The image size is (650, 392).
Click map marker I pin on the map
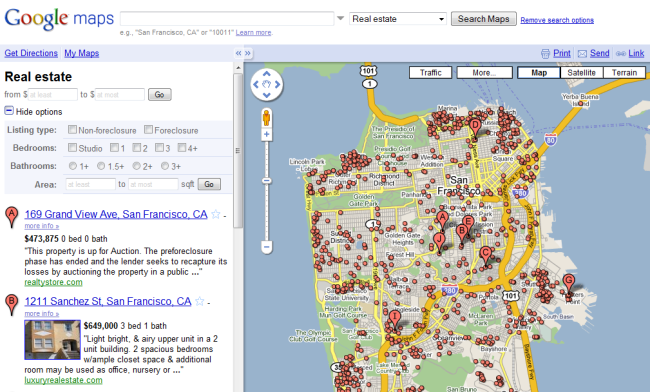395,320
